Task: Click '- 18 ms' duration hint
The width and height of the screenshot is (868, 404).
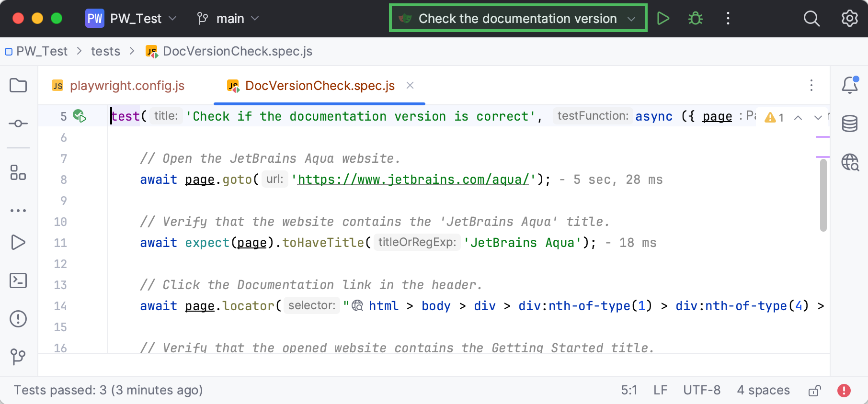Action: click(630, 243)
